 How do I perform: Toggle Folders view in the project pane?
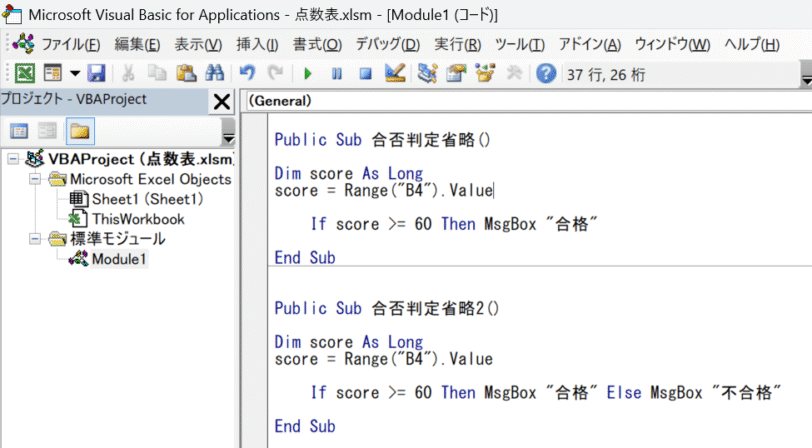[78, 130]
